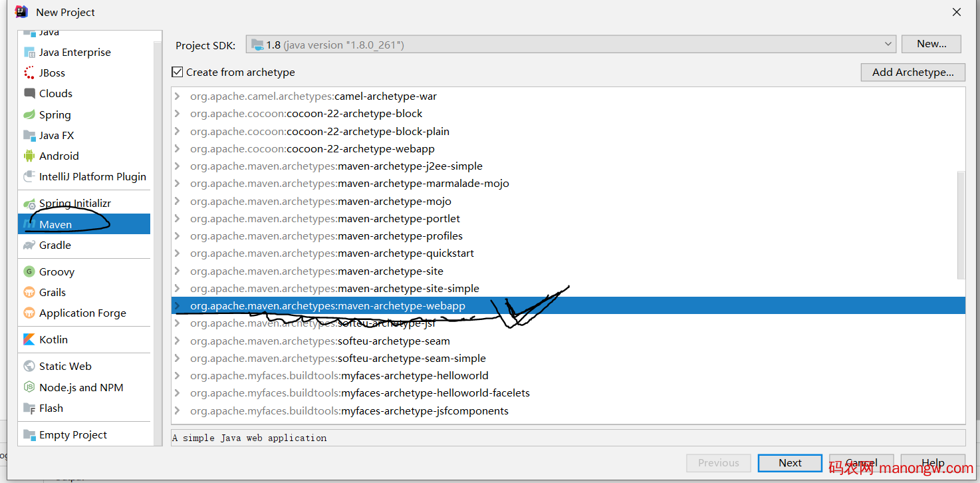
Task: Expand the maven-archetype-quickstart entry
Action: click(177, 253)
